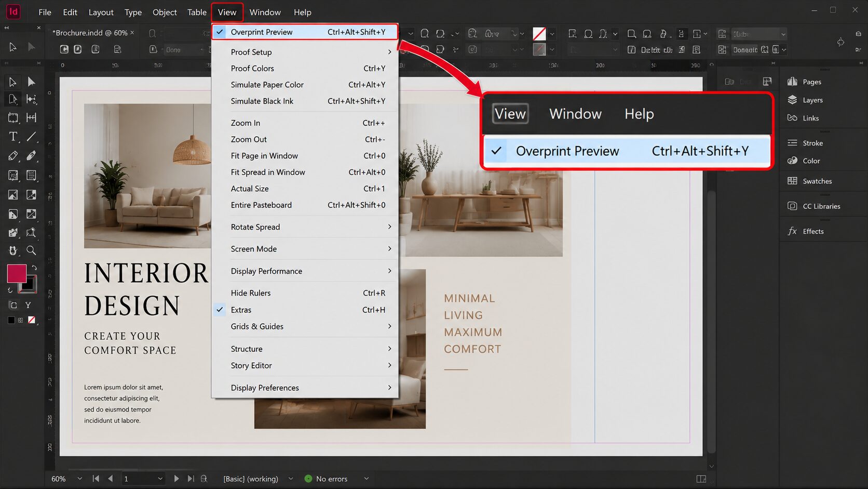Screen dimensions: 868x489
Task: Select the Direct Selection tool
Action: tap(31, 82)
